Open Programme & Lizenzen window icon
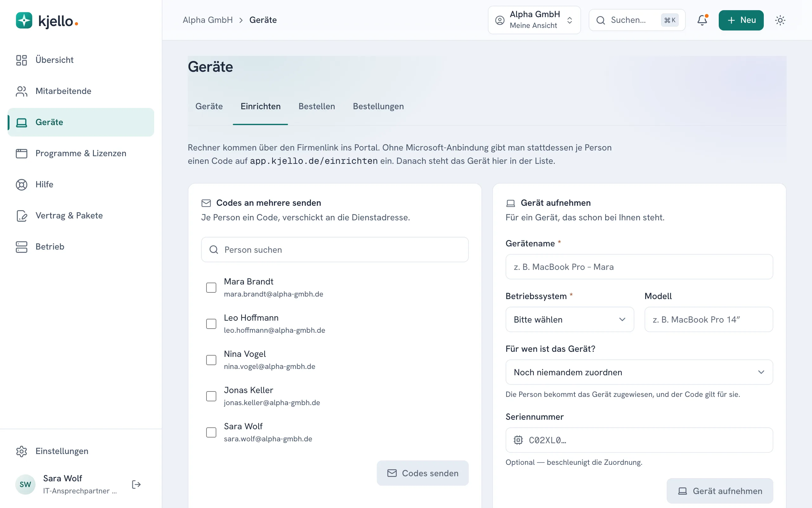The width and height of the screenshot is (812, 508). click(22, 154)
